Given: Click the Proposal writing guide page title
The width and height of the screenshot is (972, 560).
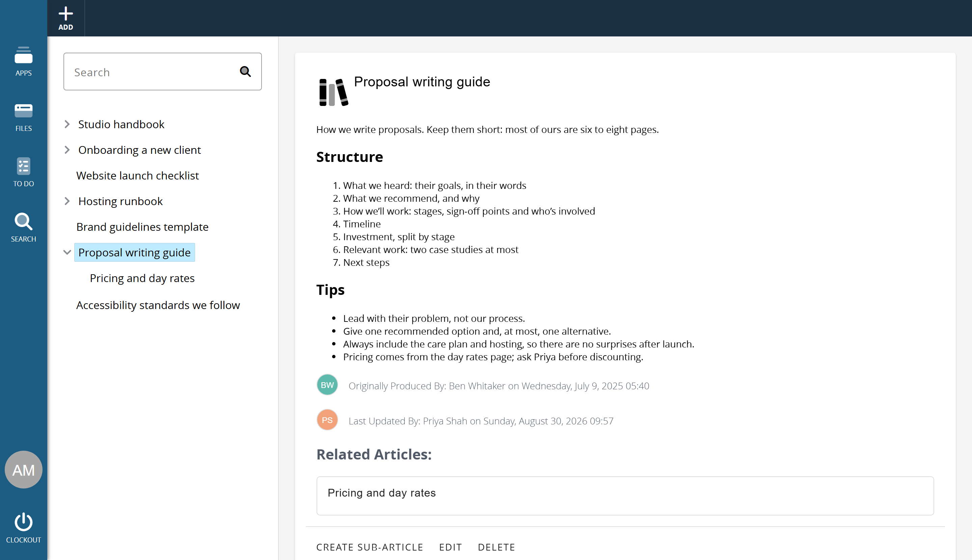Looking at the screenshot, I should click(422, 82).
